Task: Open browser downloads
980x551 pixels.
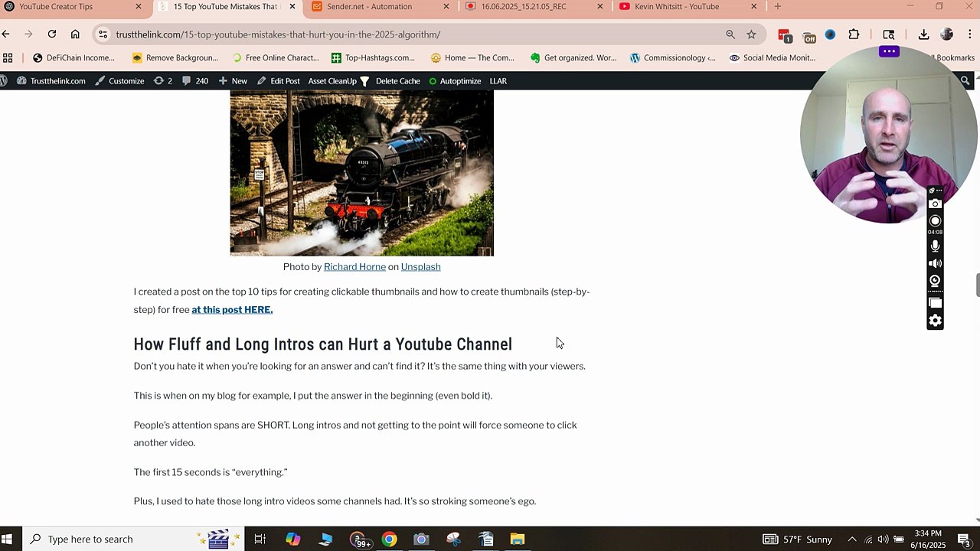Action: [x=923, y=34]
